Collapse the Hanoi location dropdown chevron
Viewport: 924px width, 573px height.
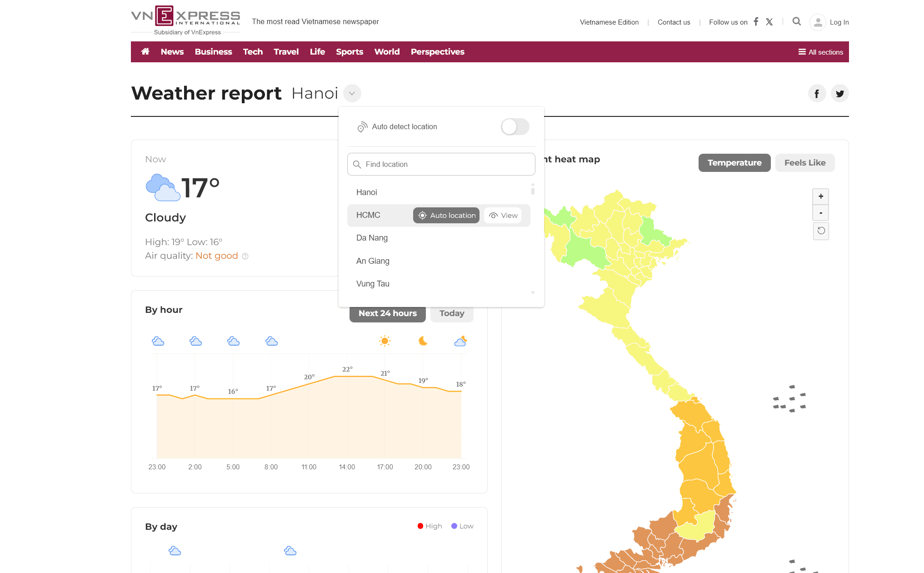[x=352, y=93]
